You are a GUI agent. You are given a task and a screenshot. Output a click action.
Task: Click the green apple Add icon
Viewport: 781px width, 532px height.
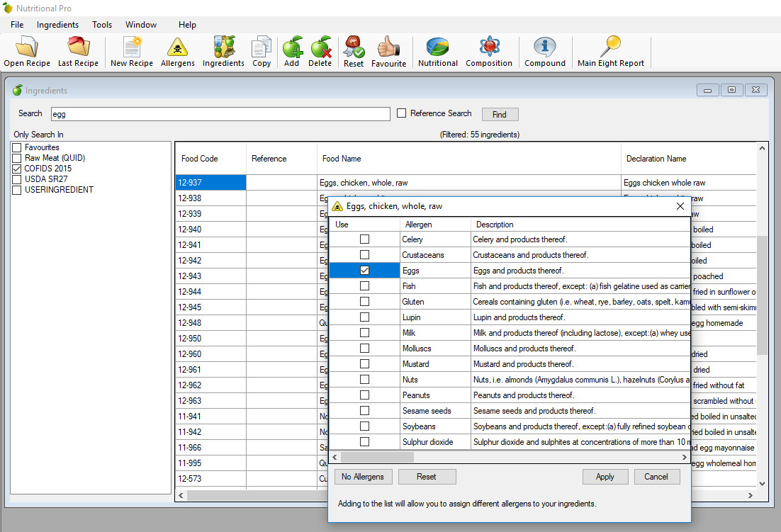pos(292,52)
